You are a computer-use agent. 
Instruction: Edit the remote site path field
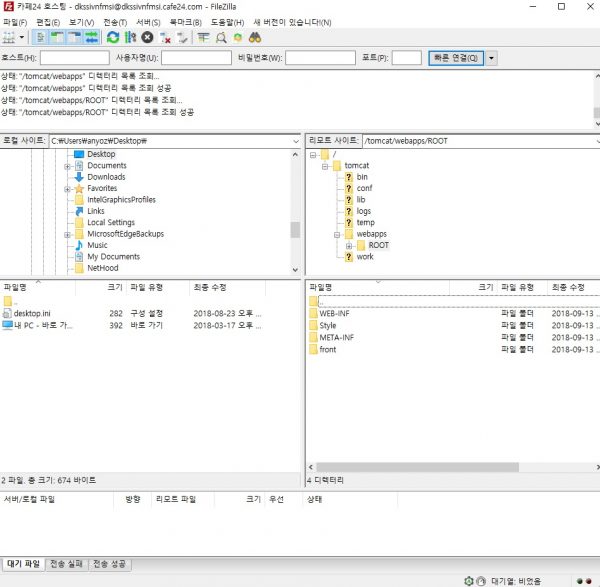pyautogui.click(x=480, y=141)
